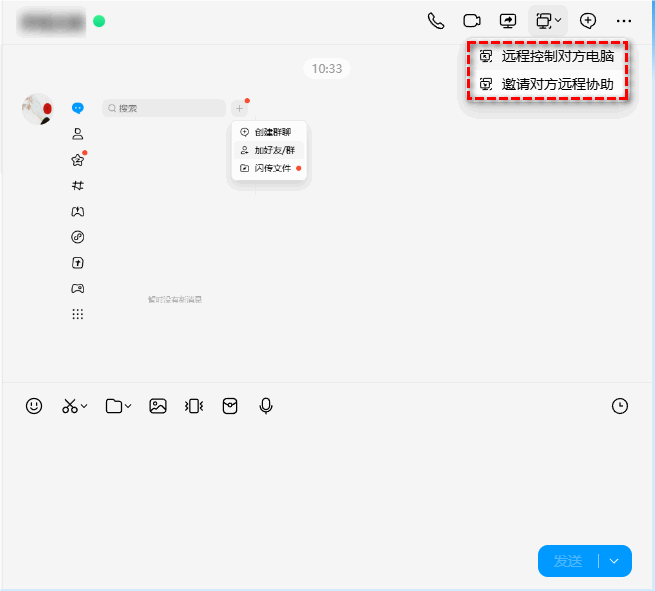Open chat history with clock icon

coord(620,406)
